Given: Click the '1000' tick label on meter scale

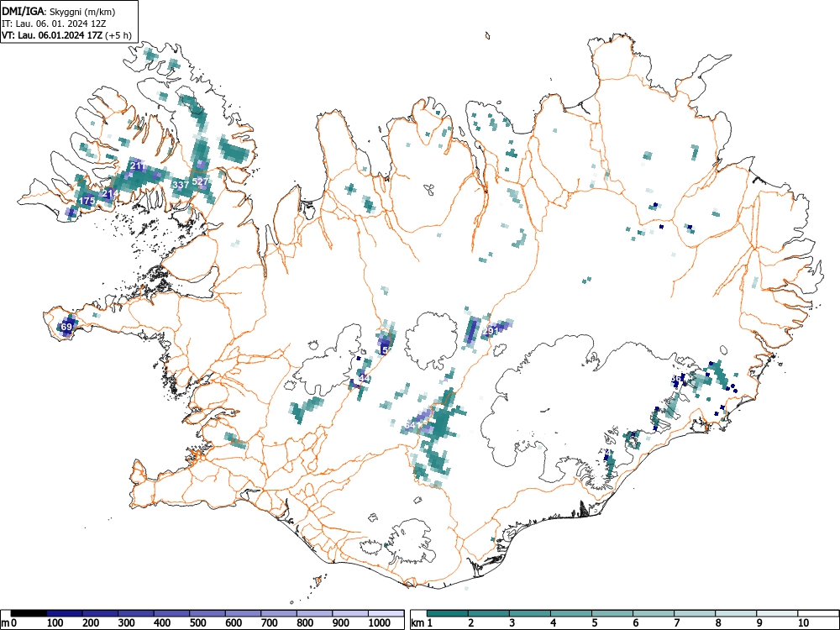Looking at the screenshot, I should click(x=380, y=623).
